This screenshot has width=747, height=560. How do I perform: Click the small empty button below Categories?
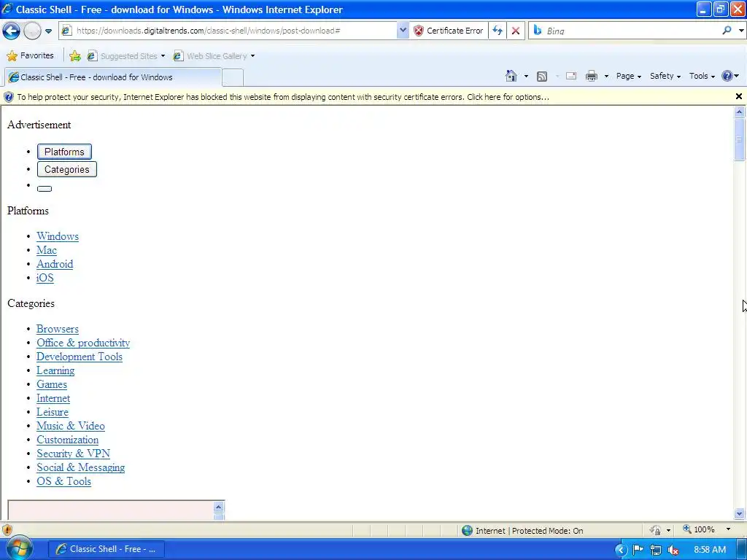coord(44,189)
